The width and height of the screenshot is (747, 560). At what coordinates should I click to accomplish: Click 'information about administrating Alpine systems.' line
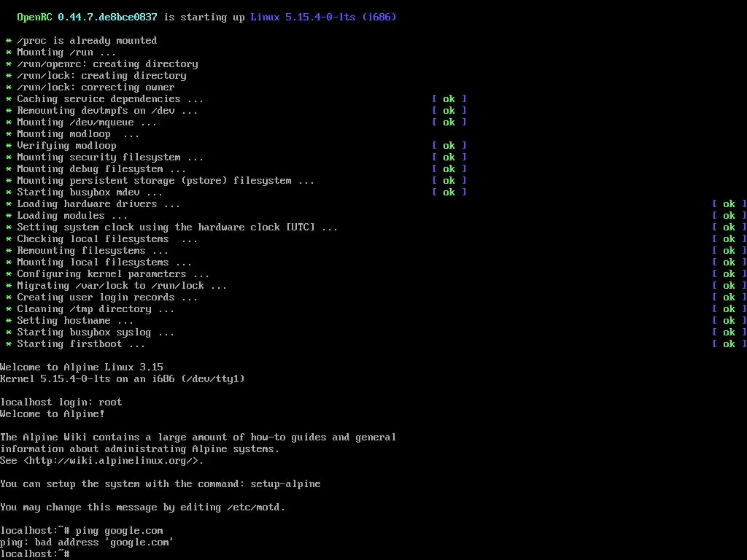[140, 449]
